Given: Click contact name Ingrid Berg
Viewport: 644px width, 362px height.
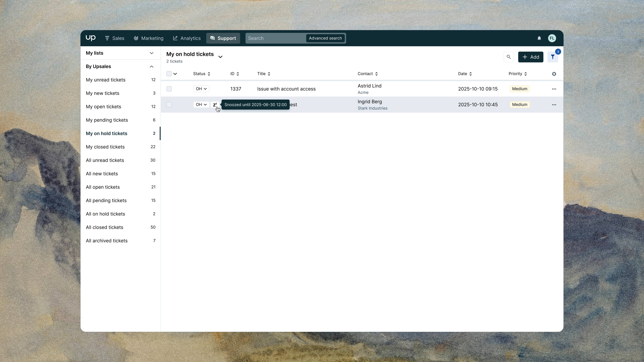Looking at the screenshot, I should tap(370, 102).
